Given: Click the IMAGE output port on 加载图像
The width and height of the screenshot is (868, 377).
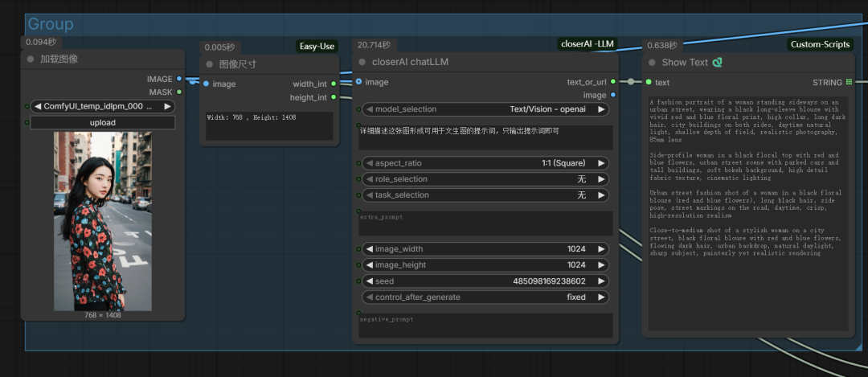Looking at the screenshot, I should [x=178, y=79].
